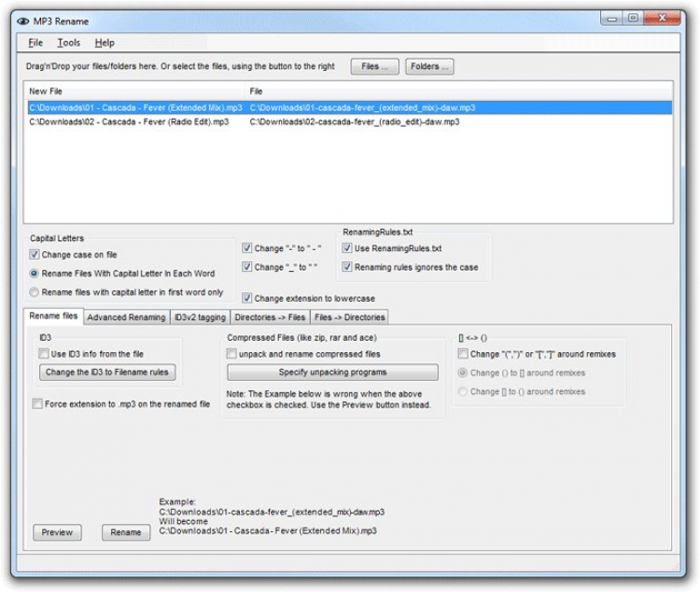Click the Folders ... button

click(429, 66)
